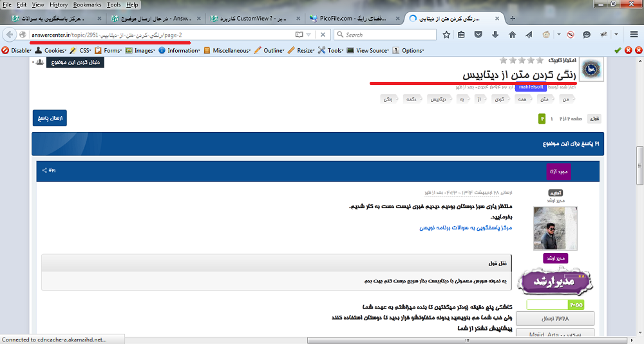The image size is (644, 344).
Task: Stop loading with the X button in the address bar
Action: (323, 34)
